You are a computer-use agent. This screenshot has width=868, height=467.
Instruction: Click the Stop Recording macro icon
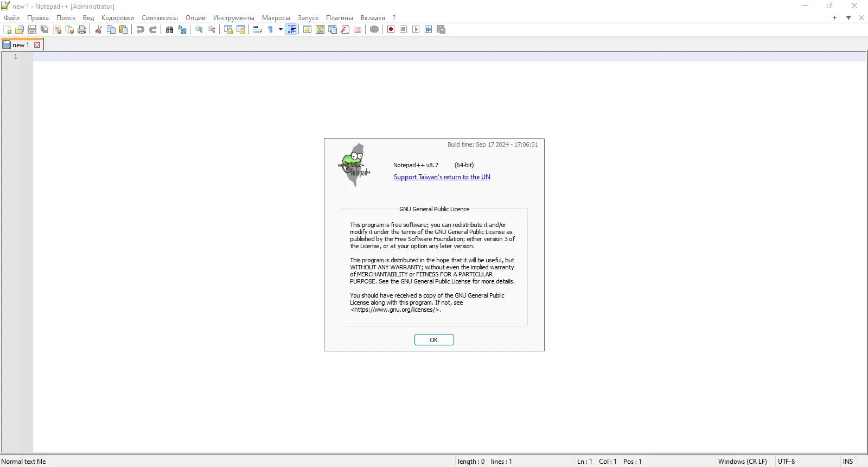404,29
